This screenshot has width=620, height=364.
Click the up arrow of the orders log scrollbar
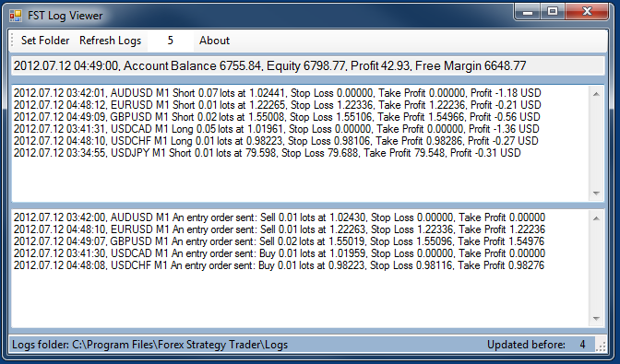[596, 218]
